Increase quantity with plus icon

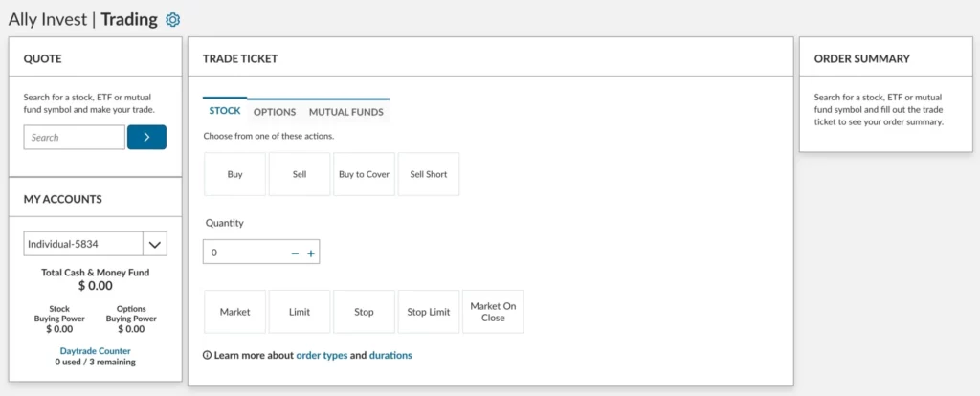click(x=311, y=253)
